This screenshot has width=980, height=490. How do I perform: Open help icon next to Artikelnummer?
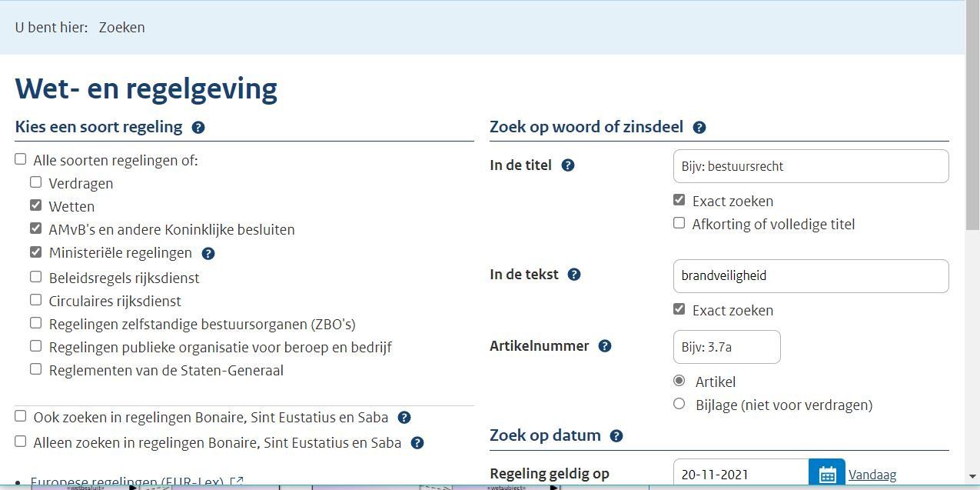pyautogui.click(x=605, y=346)
